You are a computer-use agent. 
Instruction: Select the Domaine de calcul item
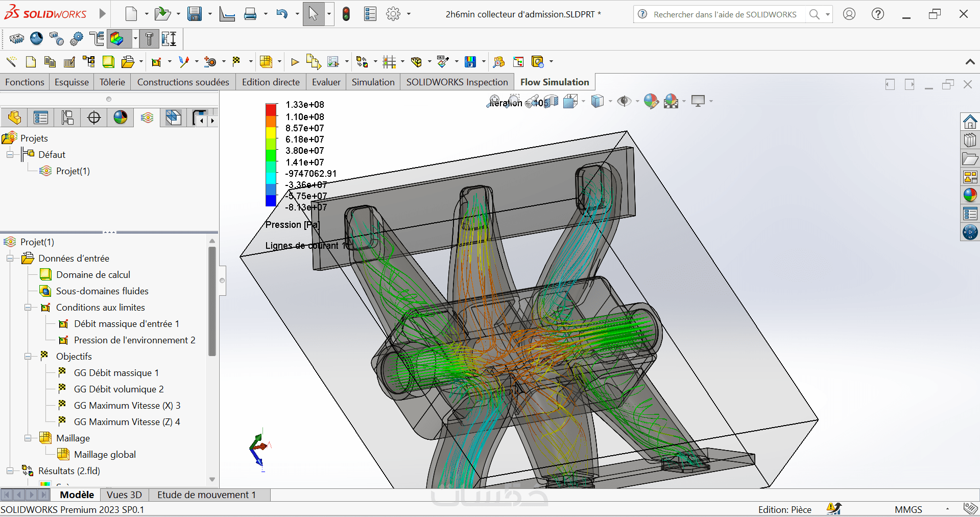[x=93, y=275]
